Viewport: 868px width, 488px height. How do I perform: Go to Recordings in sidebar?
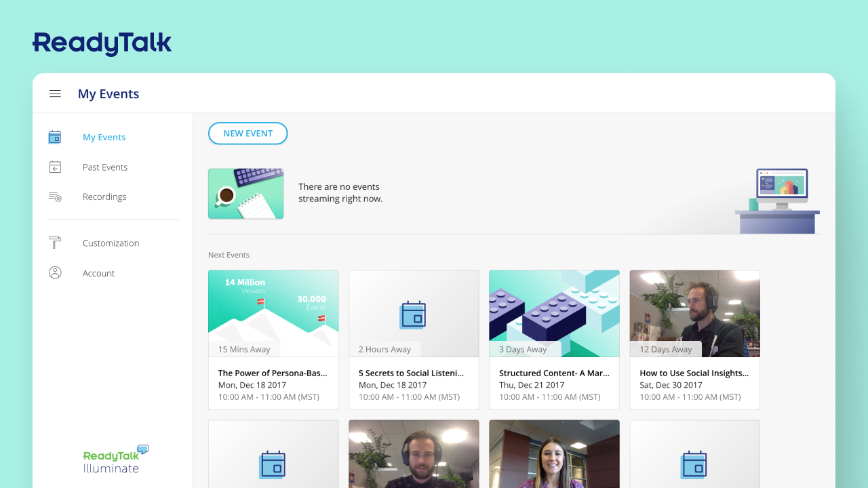pyautogui.click(x=104, y=197)
